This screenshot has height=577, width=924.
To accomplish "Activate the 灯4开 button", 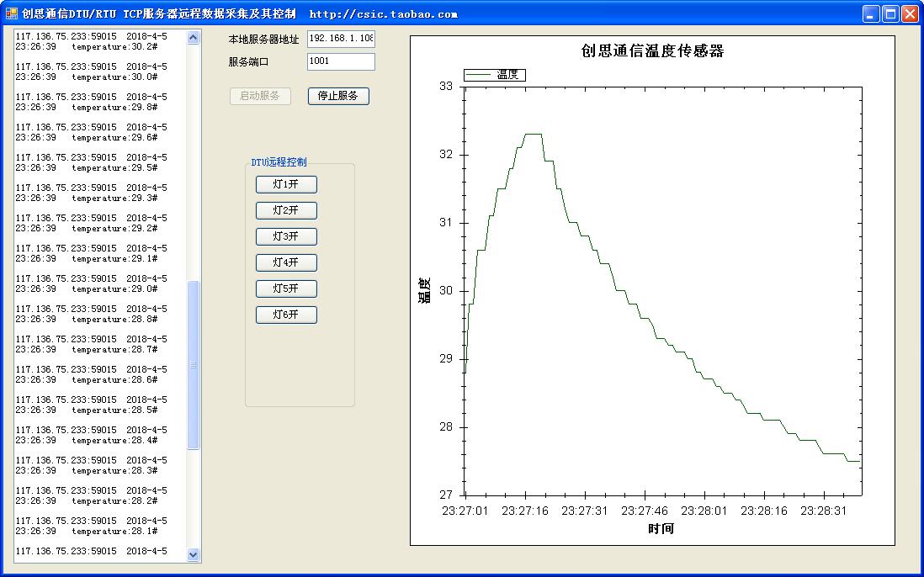I will 286,262.
